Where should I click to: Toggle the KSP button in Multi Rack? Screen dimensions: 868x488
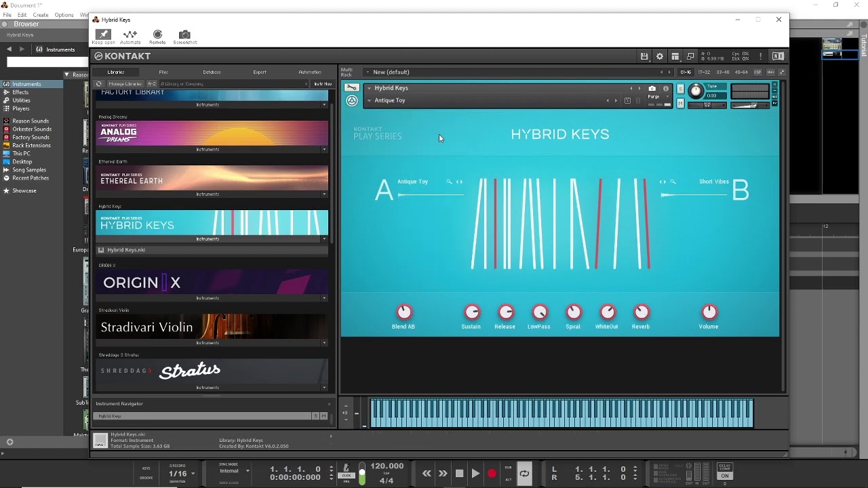click(757, 72)
